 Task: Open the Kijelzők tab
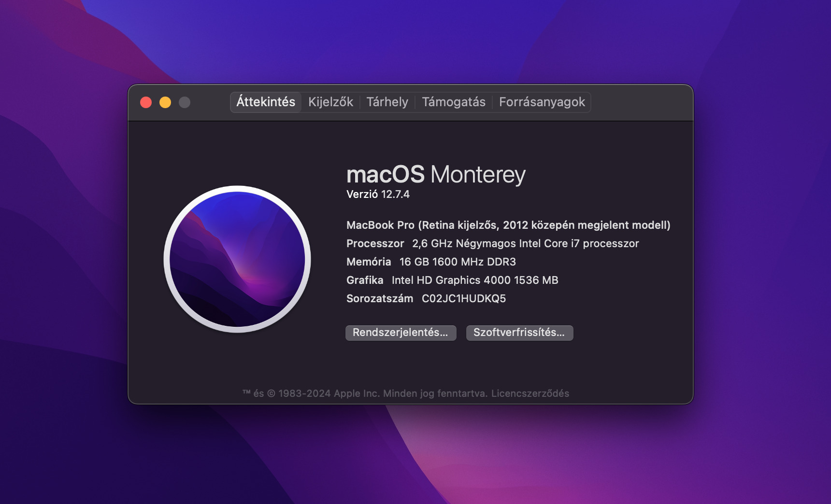[x=330, y=102]
